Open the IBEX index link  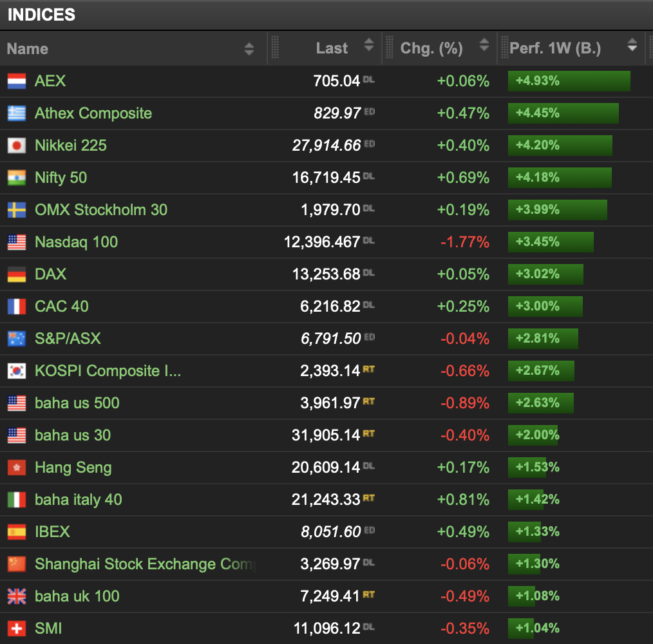[x=52, y=532]
